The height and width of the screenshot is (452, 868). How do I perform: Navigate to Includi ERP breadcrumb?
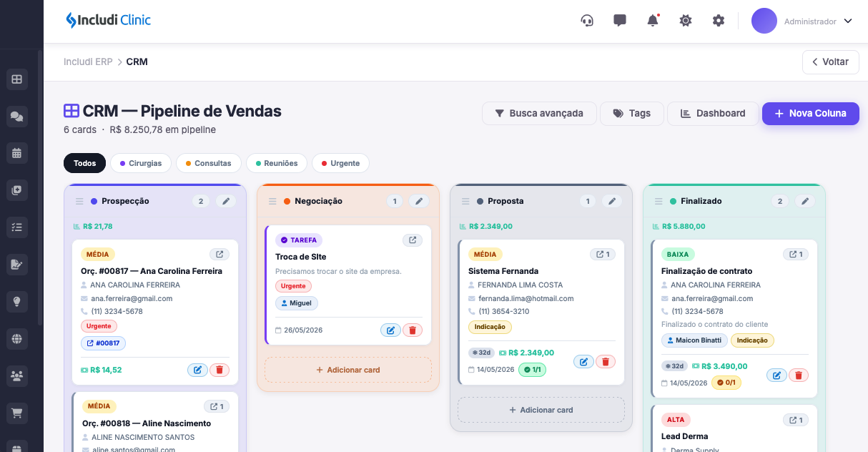[x=88, y=62]
